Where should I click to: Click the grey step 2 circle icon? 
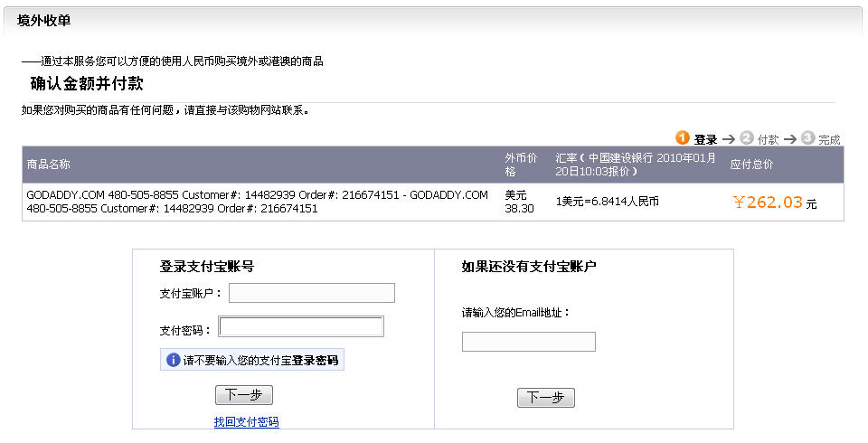pos(747,137)
